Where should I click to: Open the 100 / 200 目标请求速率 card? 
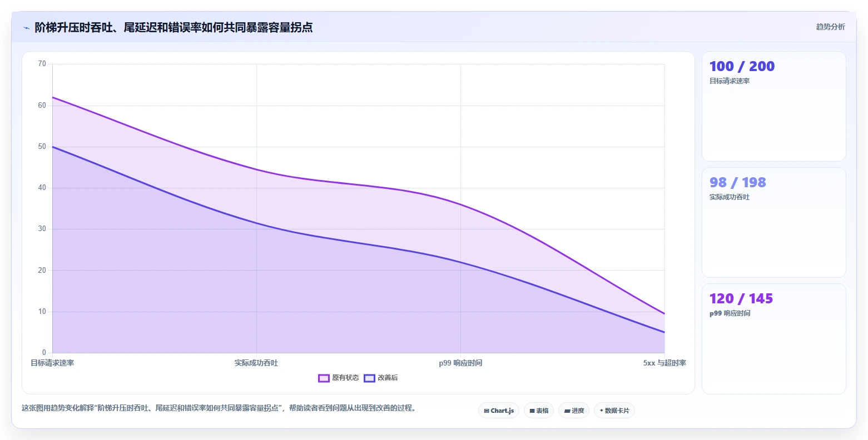[x=774, y=107]
